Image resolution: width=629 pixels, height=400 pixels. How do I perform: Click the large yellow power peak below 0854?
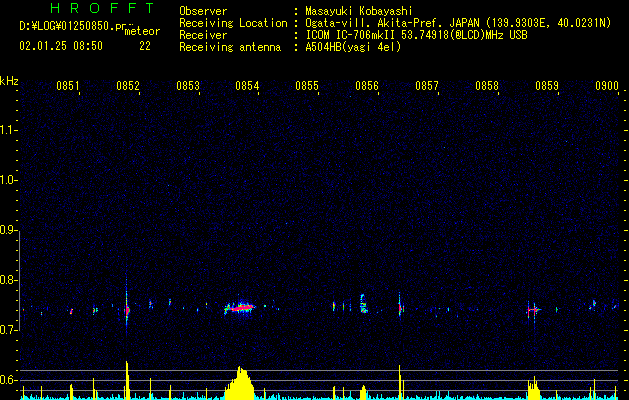coord(240,383)
